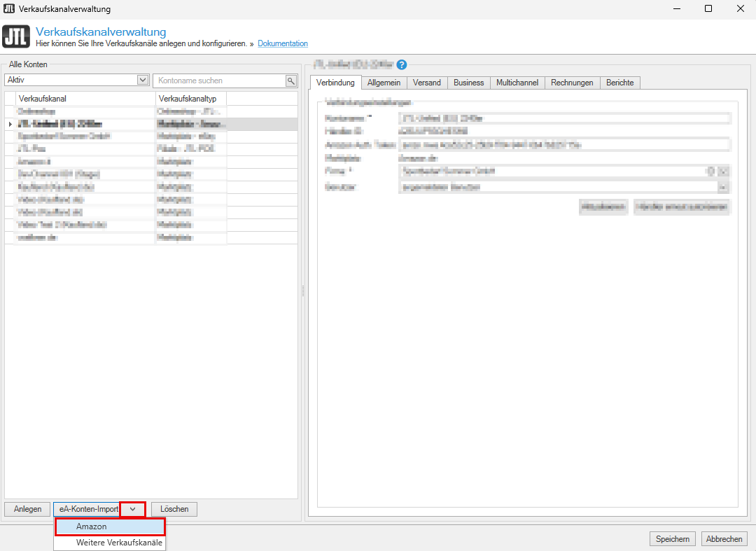The height and width of the screenshot is (551, 756).
Task: Expand the eA-Konten-Import dropdown arrow
Action: coord(132,509)
